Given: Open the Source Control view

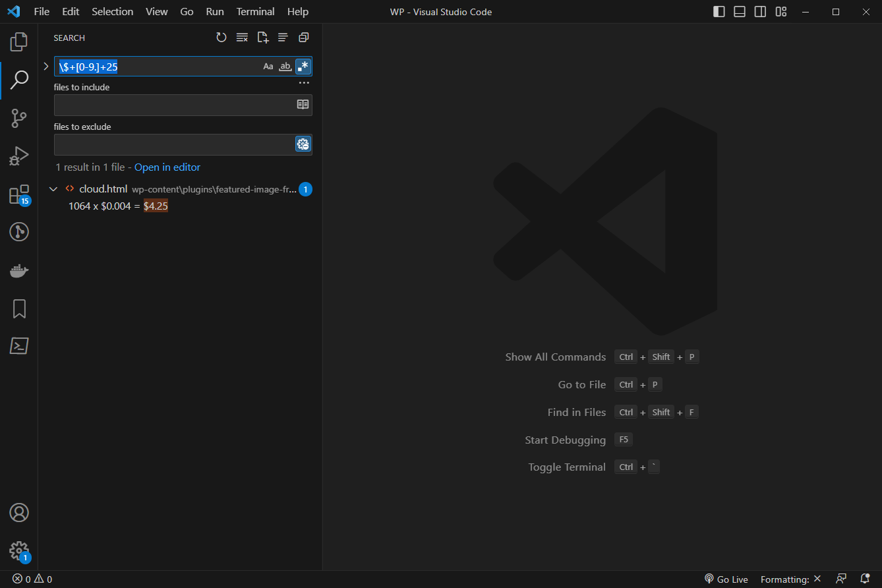Looking at the screenshot, I should pos(19,119).
